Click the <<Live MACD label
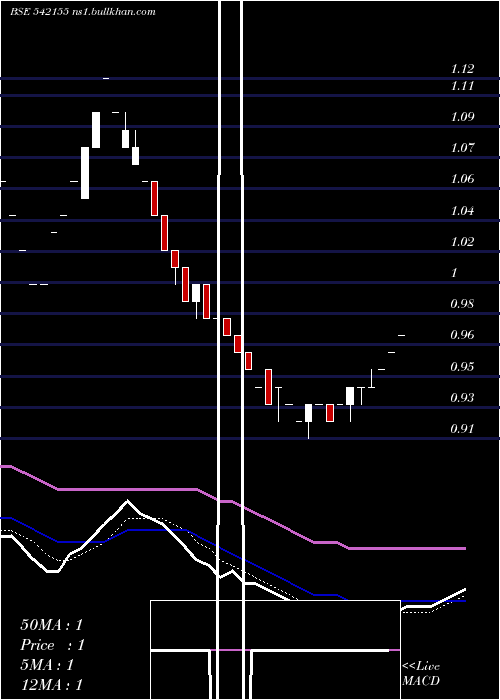The height and width of the screenshot is (700, 500). pos(421,673)
